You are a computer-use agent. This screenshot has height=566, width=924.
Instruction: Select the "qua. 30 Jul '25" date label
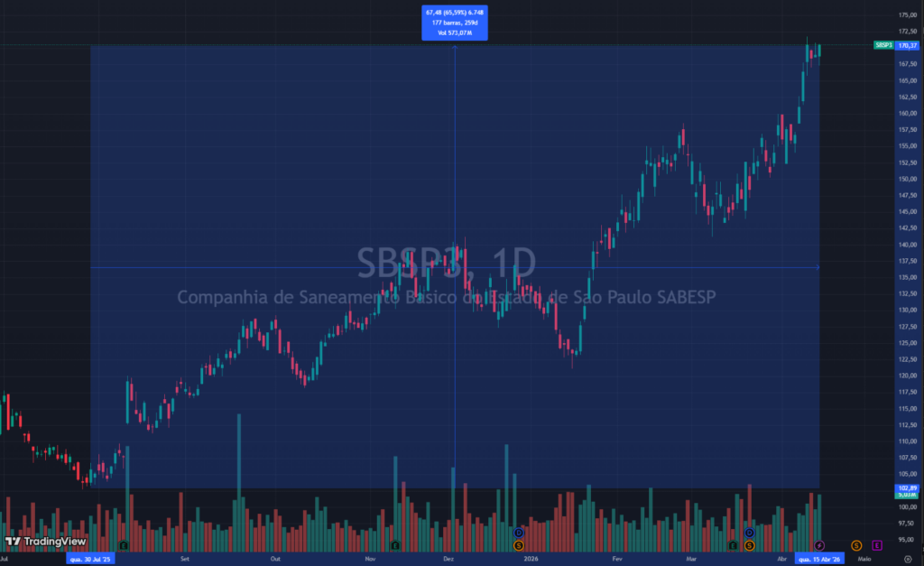[91, 559]
